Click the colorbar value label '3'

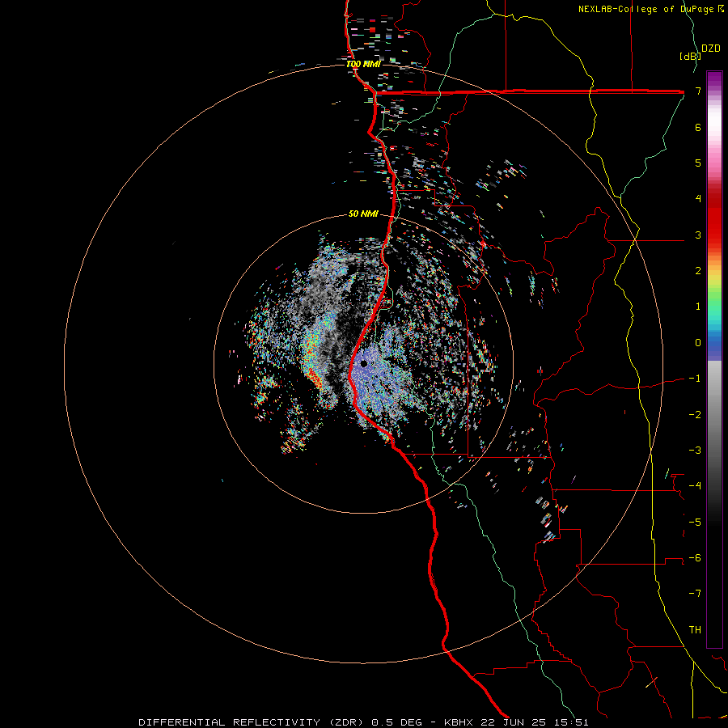pyautogui.click(x=698, y=235)
